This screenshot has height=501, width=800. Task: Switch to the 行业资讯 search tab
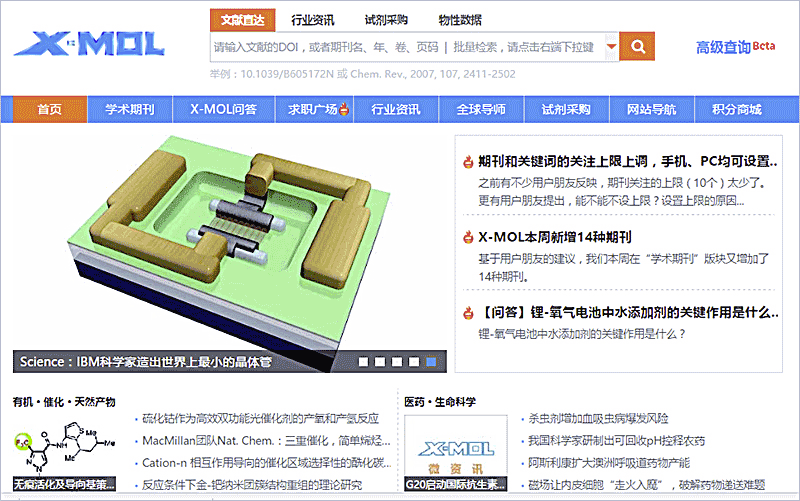click(313, 20)
